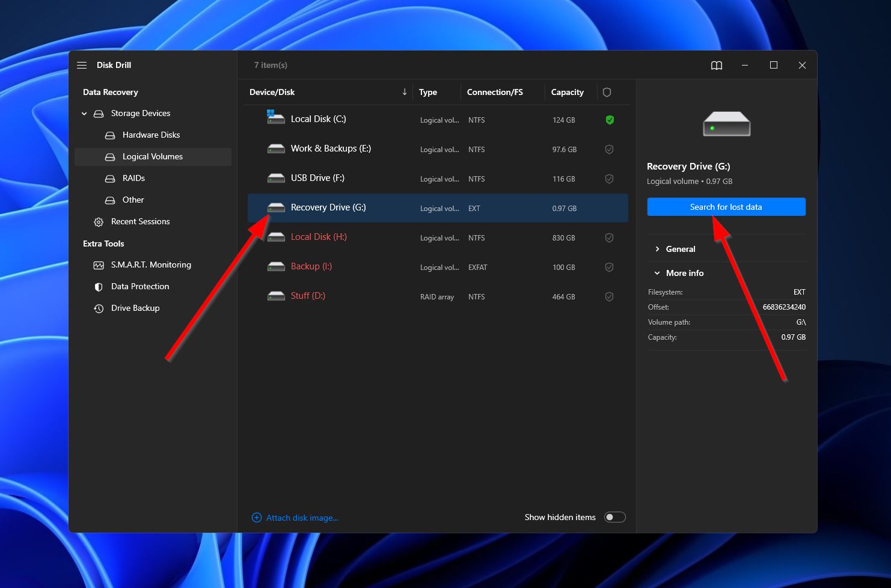891x588 pixels.
Task: Click the Volume path value G:\
Action: (801, 322)
